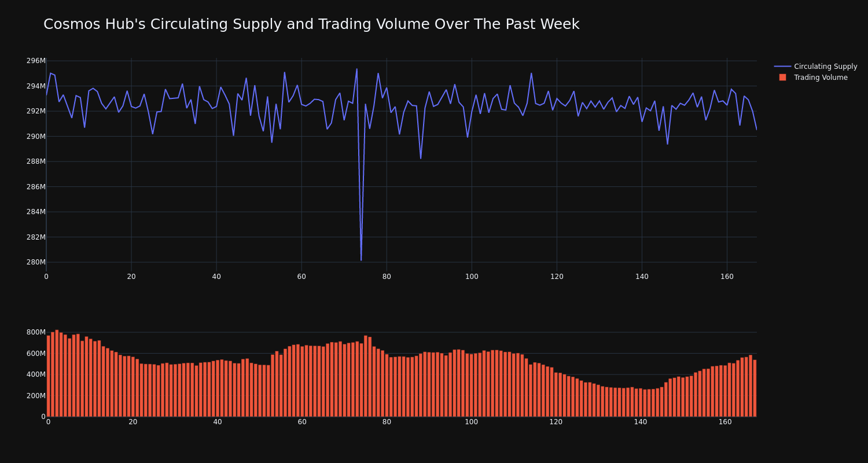Click the supply line dip near index 88

coord(421,158)
